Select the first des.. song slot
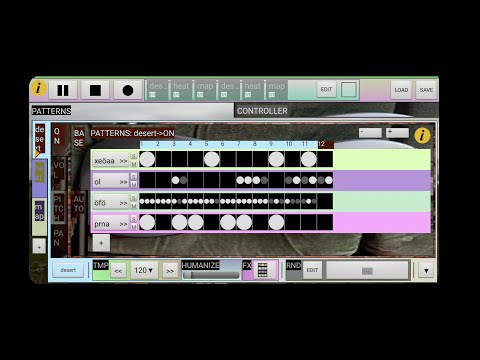480x360 pixels. click(158, 90)
